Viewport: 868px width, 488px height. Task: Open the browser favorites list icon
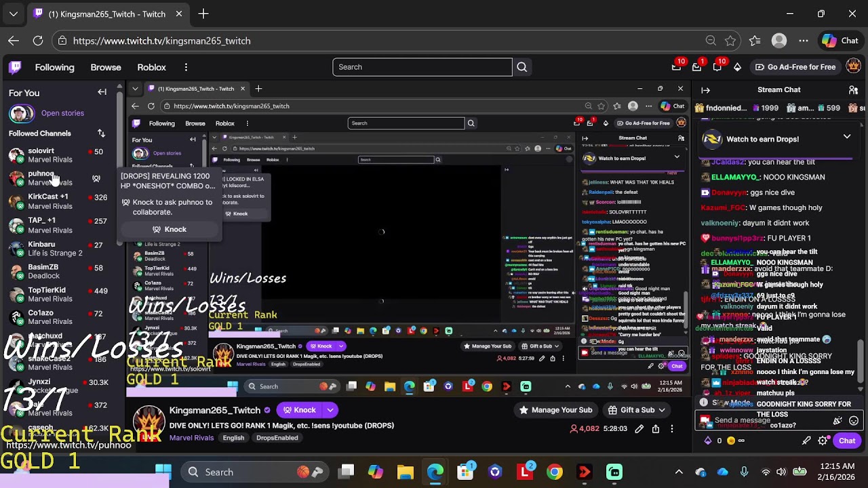click(x=755, y=41)
